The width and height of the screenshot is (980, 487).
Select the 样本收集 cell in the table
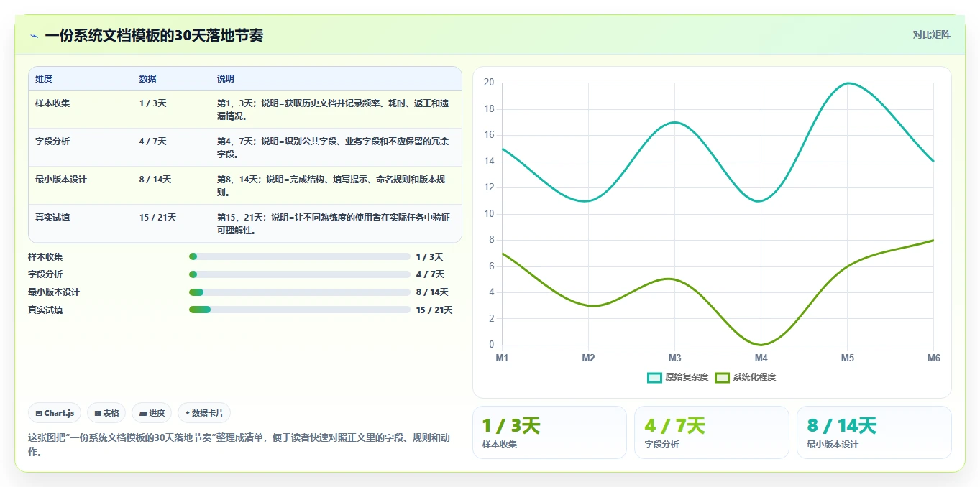pyautogui.click(x=52, y=103)
